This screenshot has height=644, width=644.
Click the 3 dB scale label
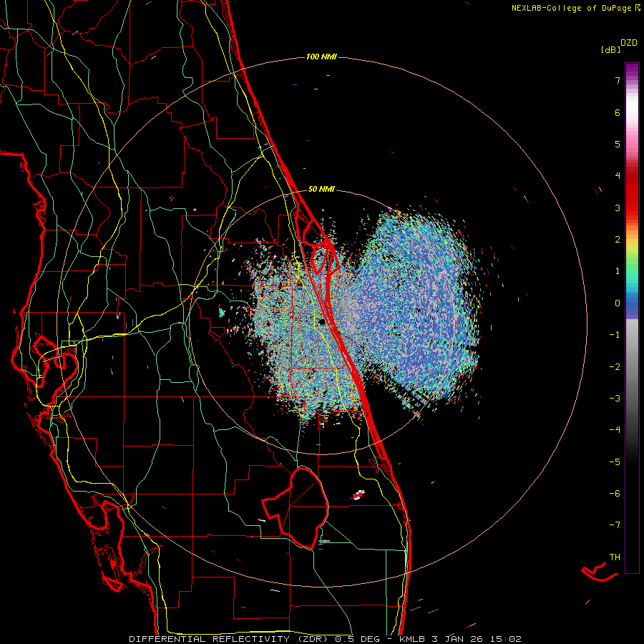click(x=618, y=208)
